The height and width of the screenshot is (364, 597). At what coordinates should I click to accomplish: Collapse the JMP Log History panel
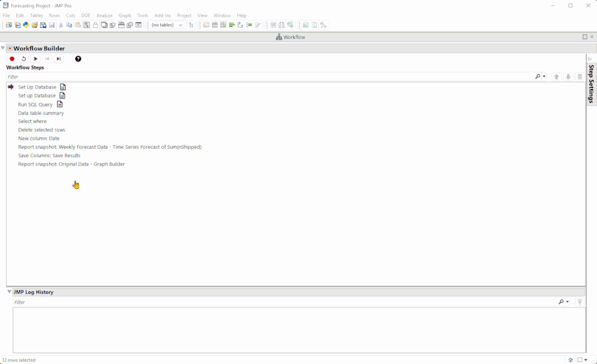[8, 291]
